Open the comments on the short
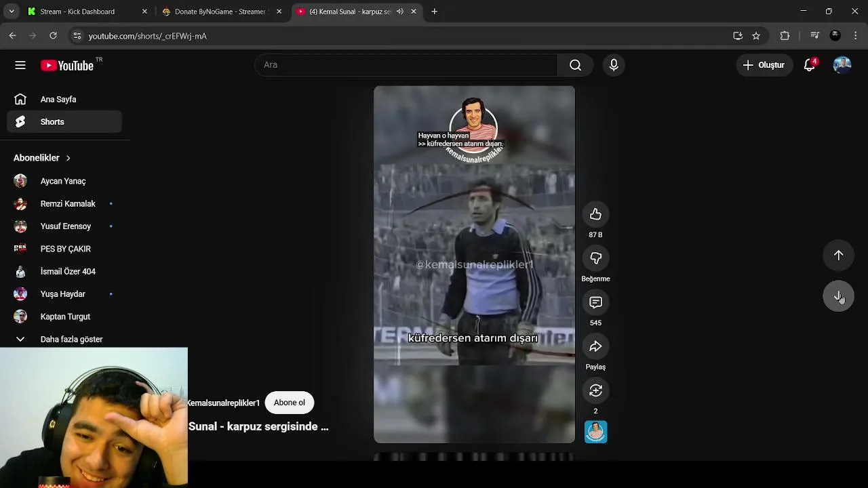 [595, 302]
